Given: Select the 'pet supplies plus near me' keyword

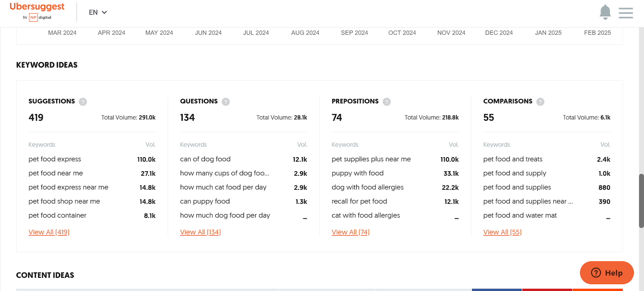Looking at the screenshot, I should [x=371, y=159].
